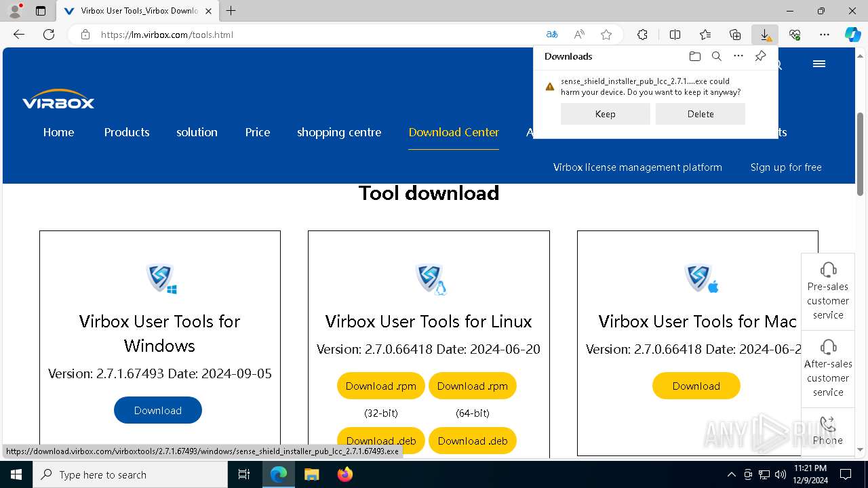The height and width of the screenshot is (488, 868).
Task: Add page to favorites star icon
Action: tap(606, 35)
